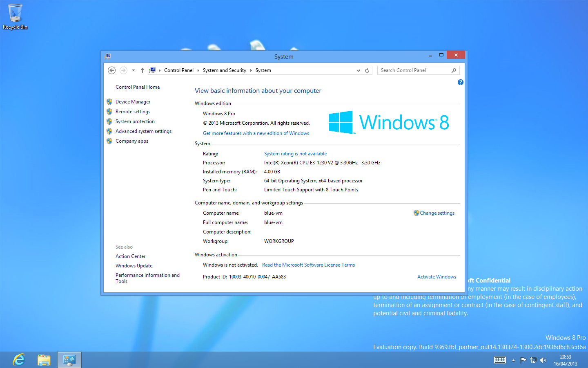Click the WORKGROUP value text
The width and height of the screenshot is (588, 368).
pos(279,241)
